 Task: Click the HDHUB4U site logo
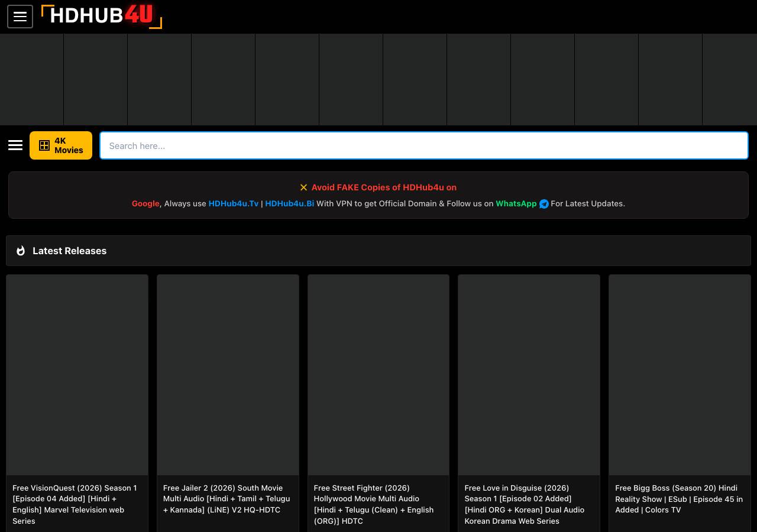(102, 16)
